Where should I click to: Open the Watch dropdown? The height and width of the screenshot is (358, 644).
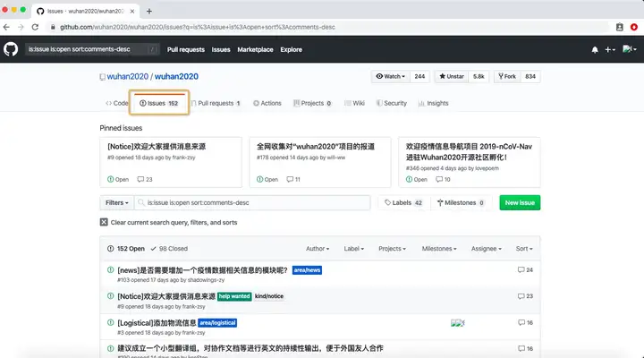coord(391,76)
